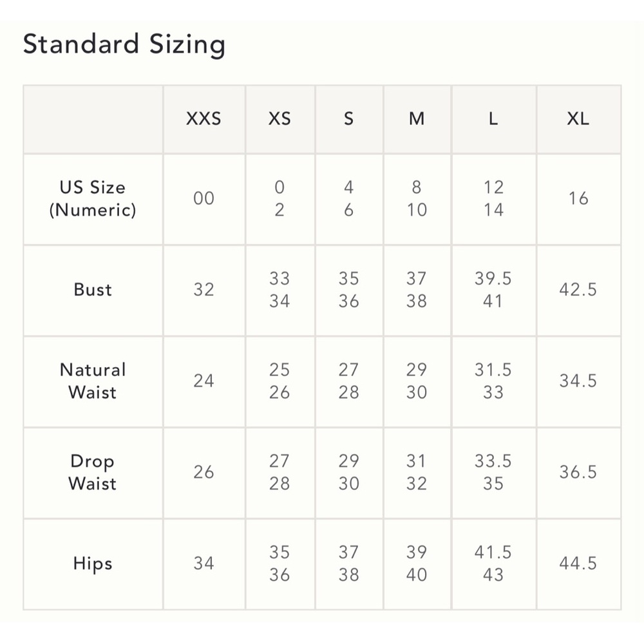Image resolution: width=644 pixels, height=644 pixels.
Task: Click the S size column header
Action: tap(348, 119)
